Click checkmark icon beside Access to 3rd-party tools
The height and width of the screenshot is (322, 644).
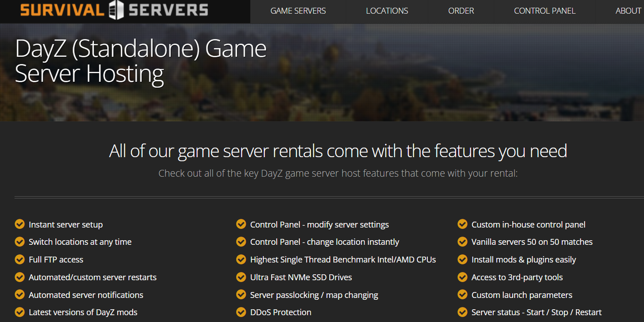(x=462, y=277)
